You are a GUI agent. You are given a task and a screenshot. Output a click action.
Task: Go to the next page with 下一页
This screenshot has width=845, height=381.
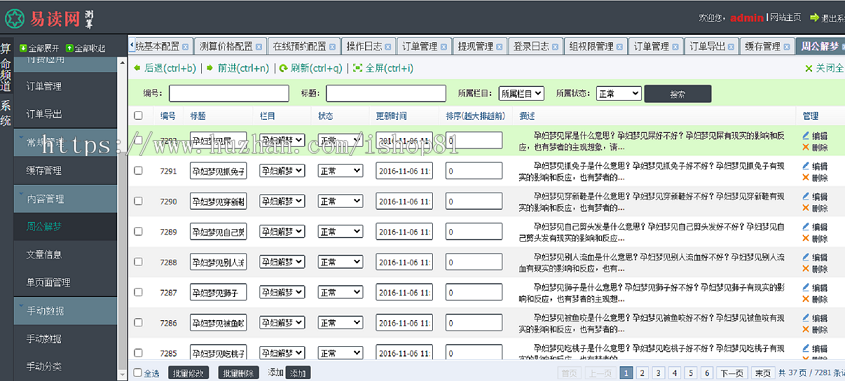[x=732, y=372]
